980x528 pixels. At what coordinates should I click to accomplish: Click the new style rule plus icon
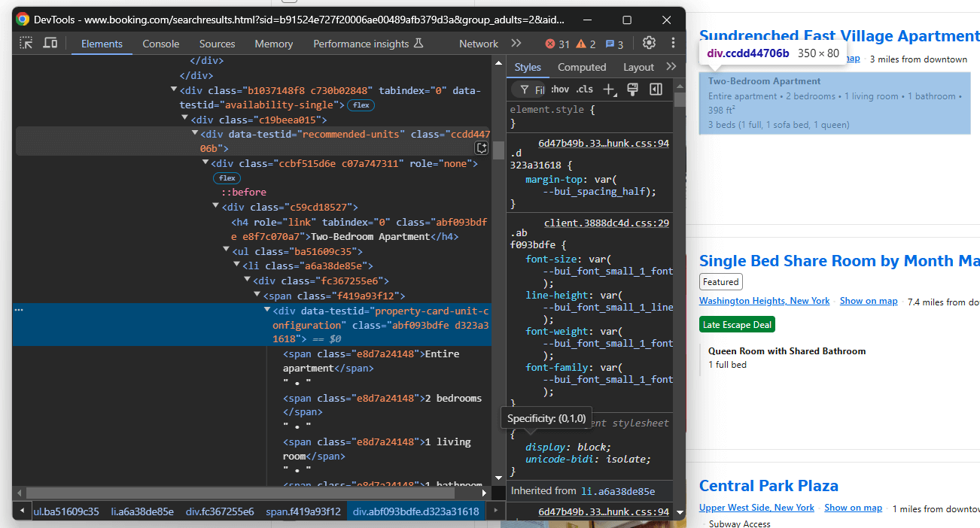[x=609, y=90]
